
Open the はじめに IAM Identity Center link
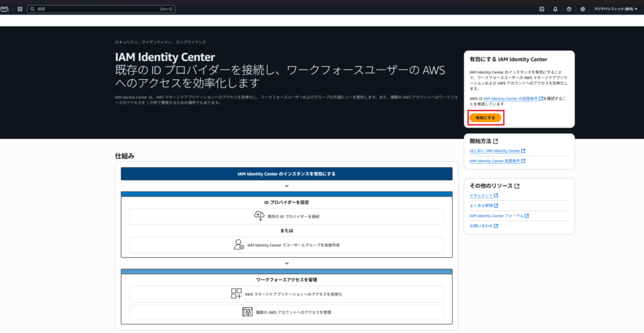click(497, 151)
